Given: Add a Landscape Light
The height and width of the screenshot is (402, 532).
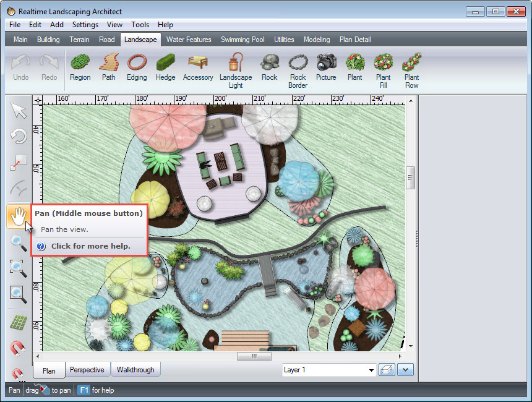Looking at the screenshot, I should [236, 71].
